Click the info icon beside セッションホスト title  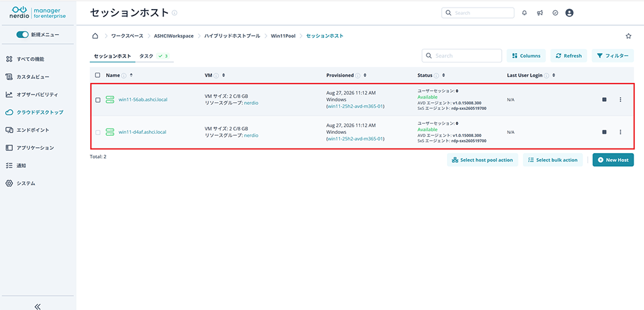point(175,13)
